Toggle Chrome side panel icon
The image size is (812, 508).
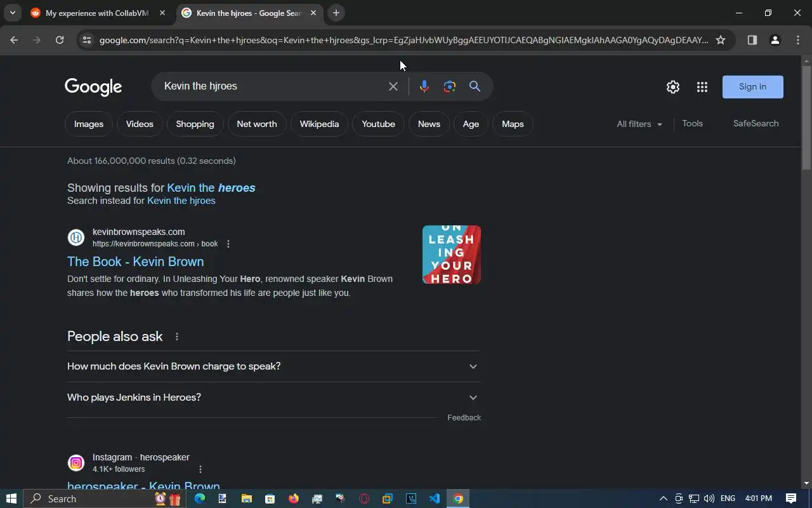coord(752,40)
